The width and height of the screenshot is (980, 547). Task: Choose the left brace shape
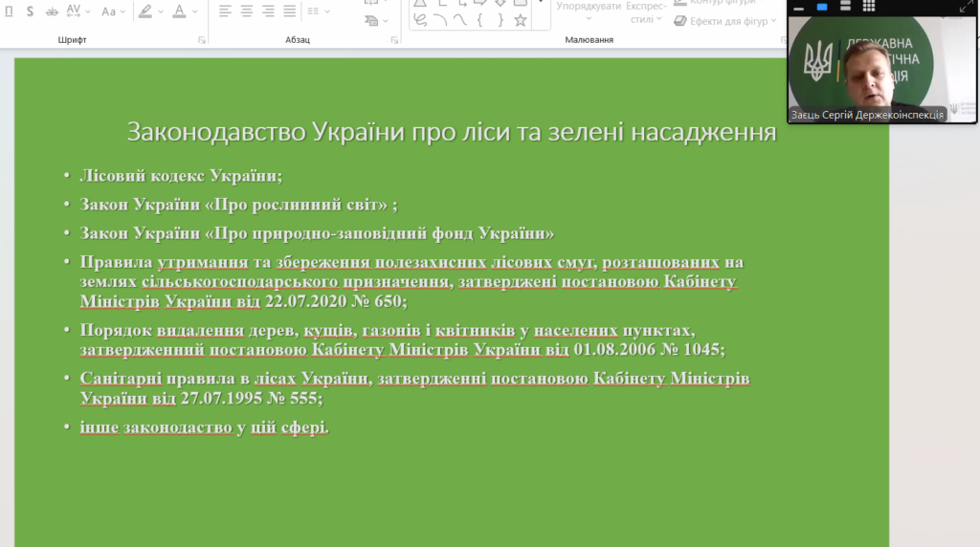pos(479,19)
